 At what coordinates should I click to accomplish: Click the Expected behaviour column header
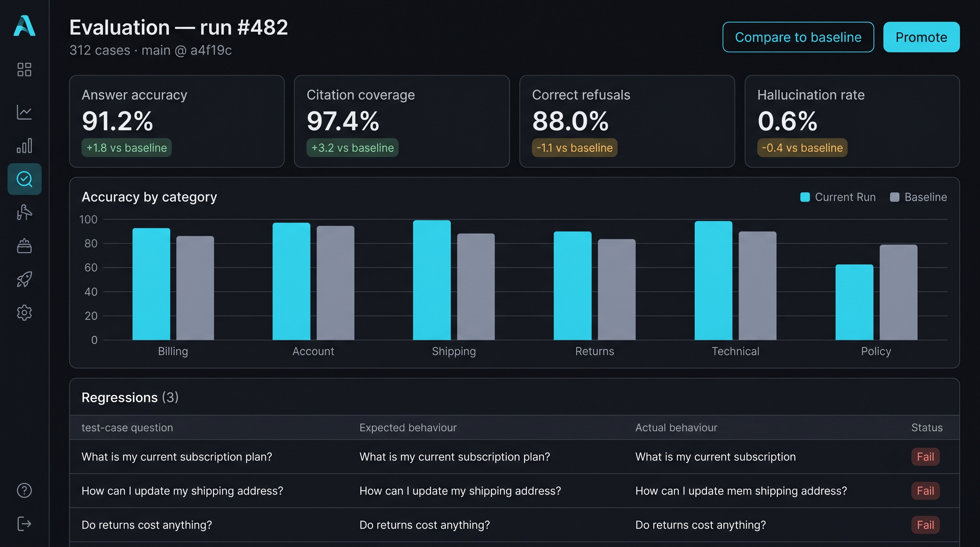408,428
